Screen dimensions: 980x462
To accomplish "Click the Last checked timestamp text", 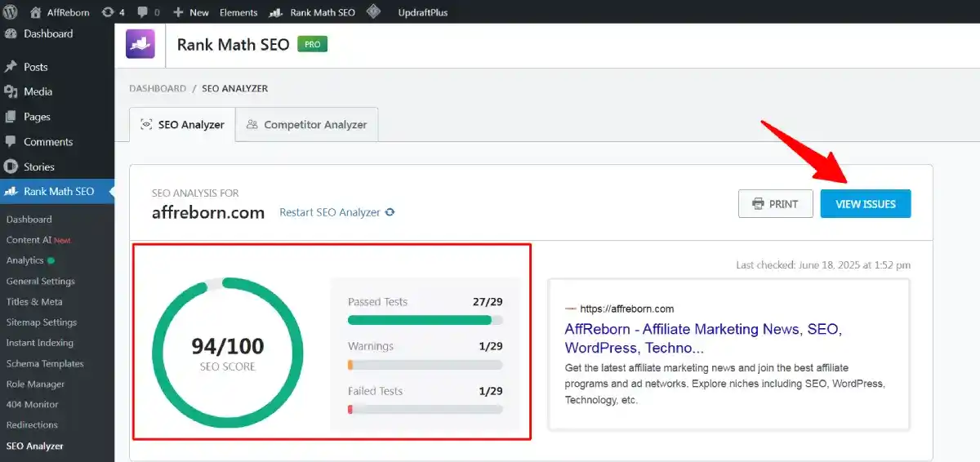I will click(823, 265).
